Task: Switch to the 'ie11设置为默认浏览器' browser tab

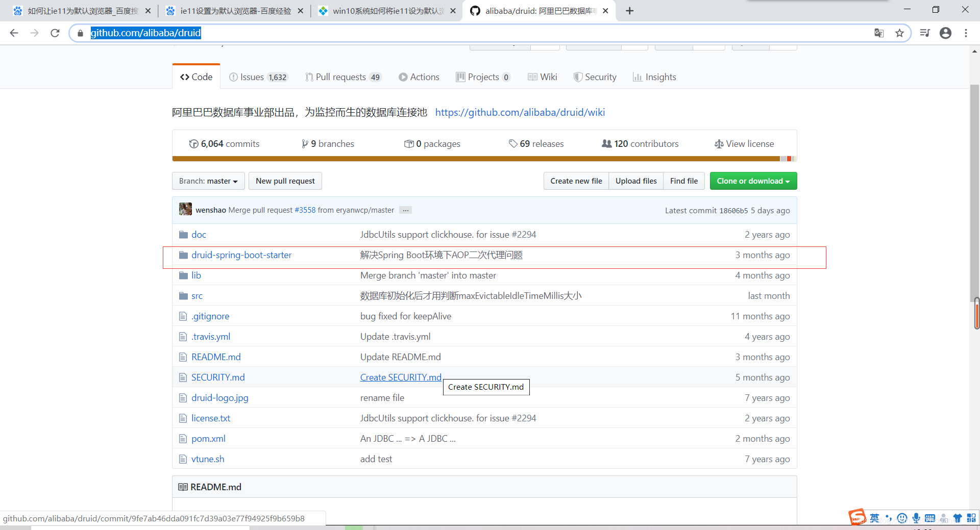Action: (235, 11)
